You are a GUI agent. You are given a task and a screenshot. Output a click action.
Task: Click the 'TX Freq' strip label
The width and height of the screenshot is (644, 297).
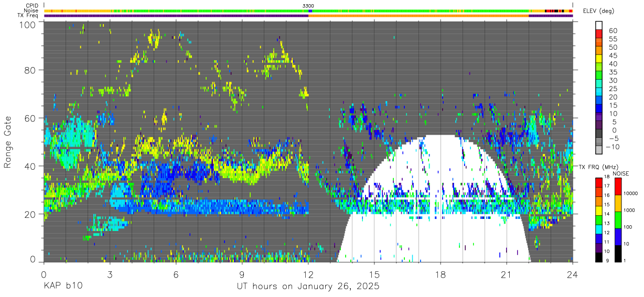point(28,16)
